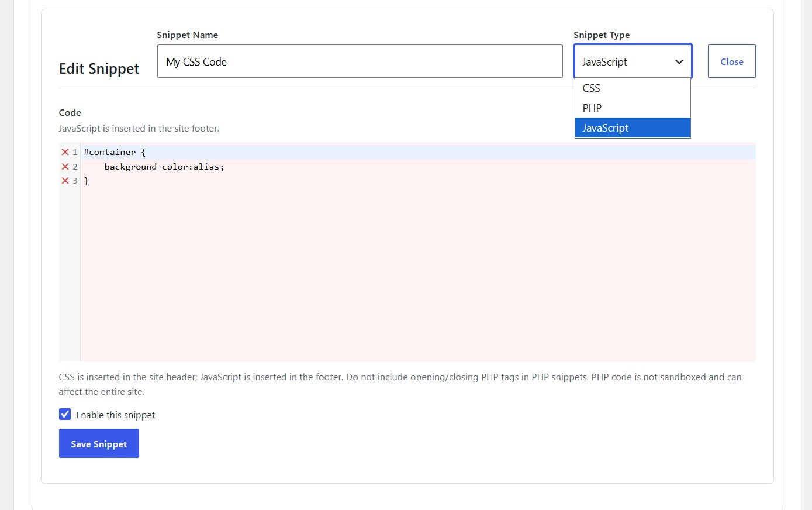The width and height of the screenshot is (812, 510).
Task: Click the error marker on code line 3
Action: tap(65, 181)
